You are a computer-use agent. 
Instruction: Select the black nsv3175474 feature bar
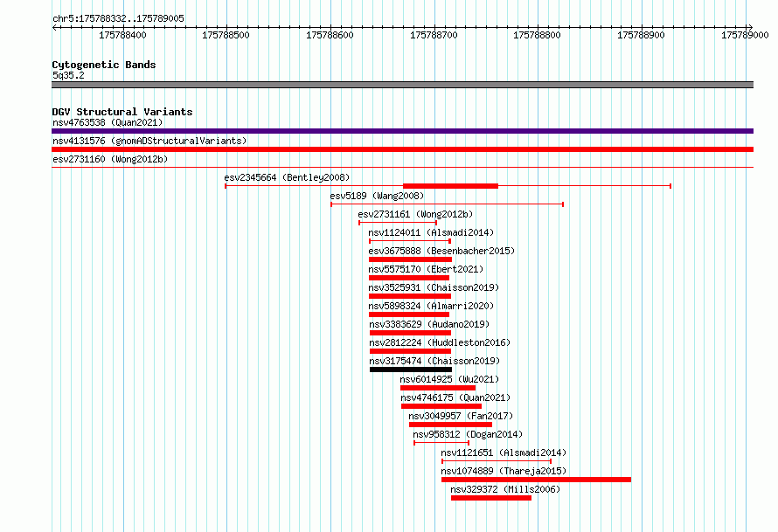click(x=411, y=370)
